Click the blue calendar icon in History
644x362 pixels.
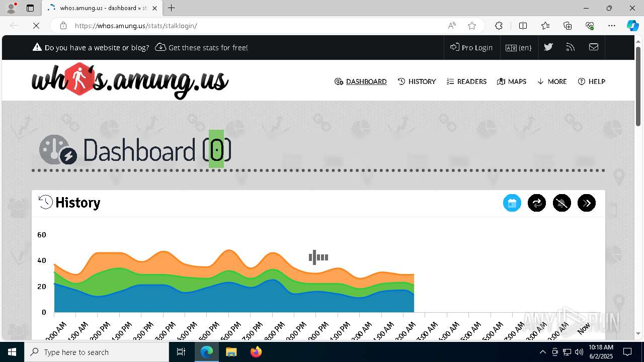[512, 203]
